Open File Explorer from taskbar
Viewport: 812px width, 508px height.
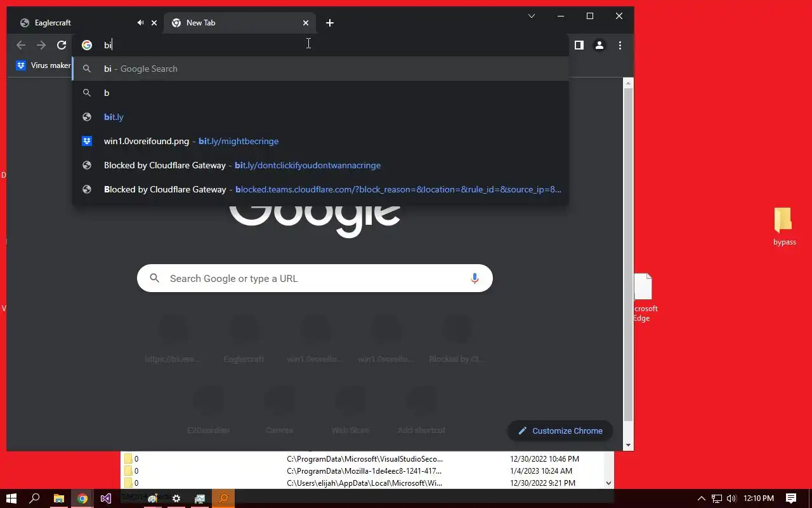point(58,498)
